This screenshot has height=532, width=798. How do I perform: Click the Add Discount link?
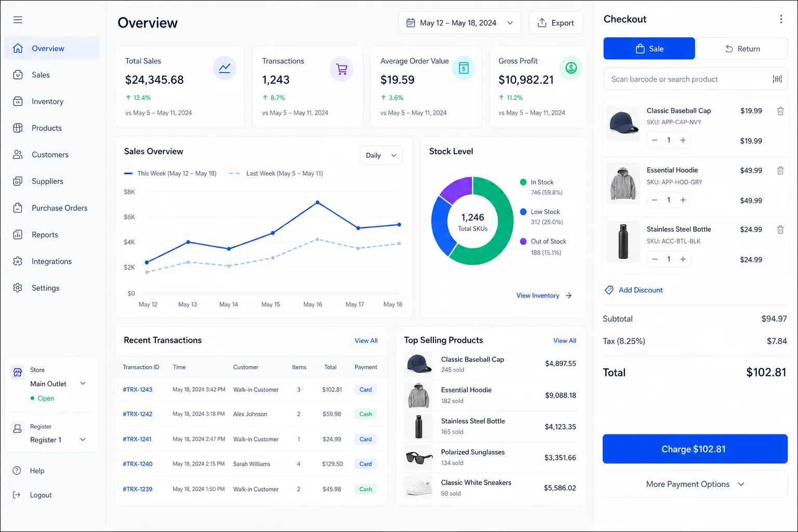point(634,290)
